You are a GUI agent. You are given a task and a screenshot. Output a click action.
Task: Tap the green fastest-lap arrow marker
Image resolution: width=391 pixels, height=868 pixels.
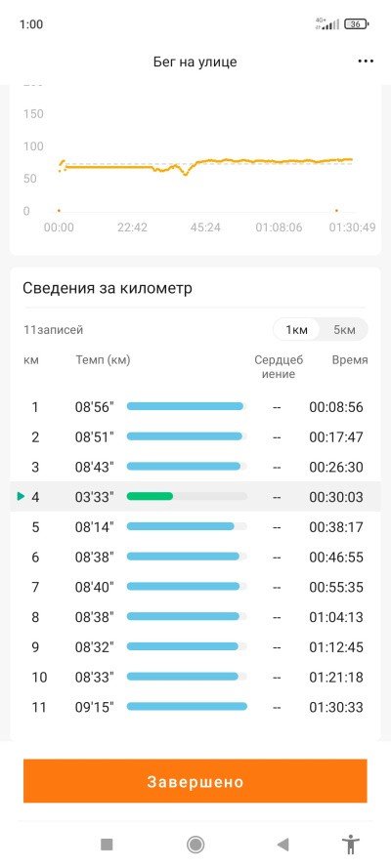tap(22, 497)
